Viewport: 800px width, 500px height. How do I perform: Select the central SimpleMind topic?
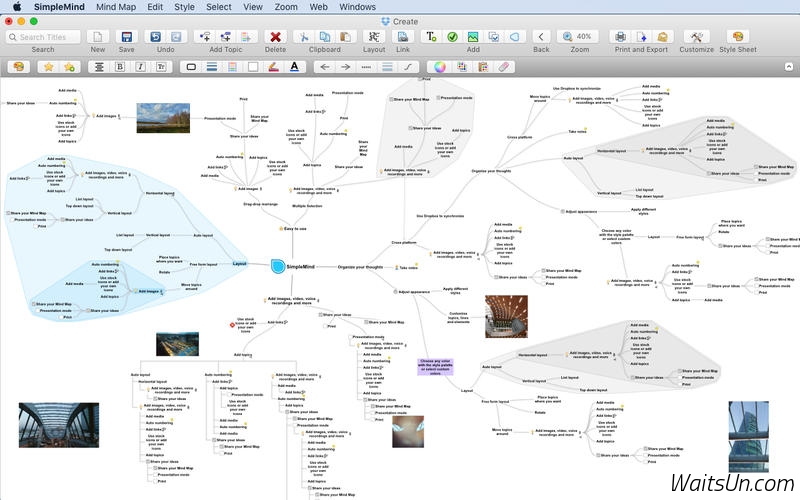293,266
